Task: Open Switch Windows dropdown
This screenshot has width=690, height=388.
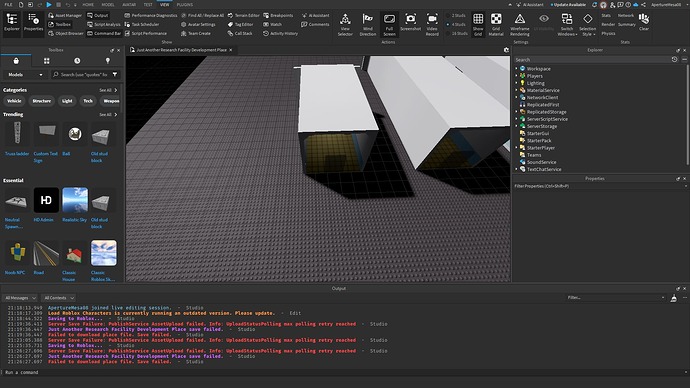Action: point(567,24)
